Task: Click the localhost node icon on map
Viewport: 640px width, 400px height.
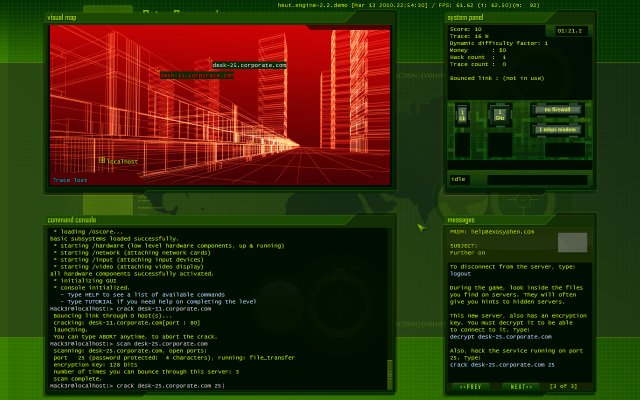Action: (x=102, y=160)
